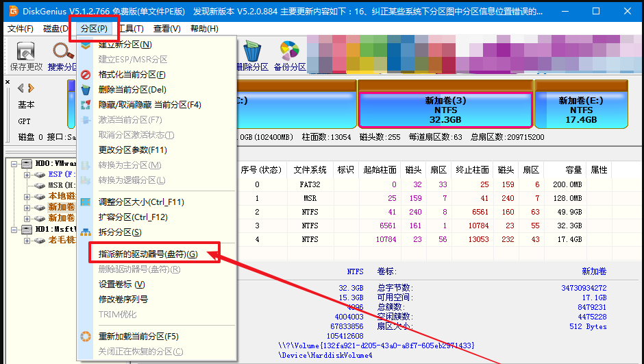The width and height of the screenshot is (644, 364).
Task: Maximize the DiskGenius window
Action: (x=596, y=11)
